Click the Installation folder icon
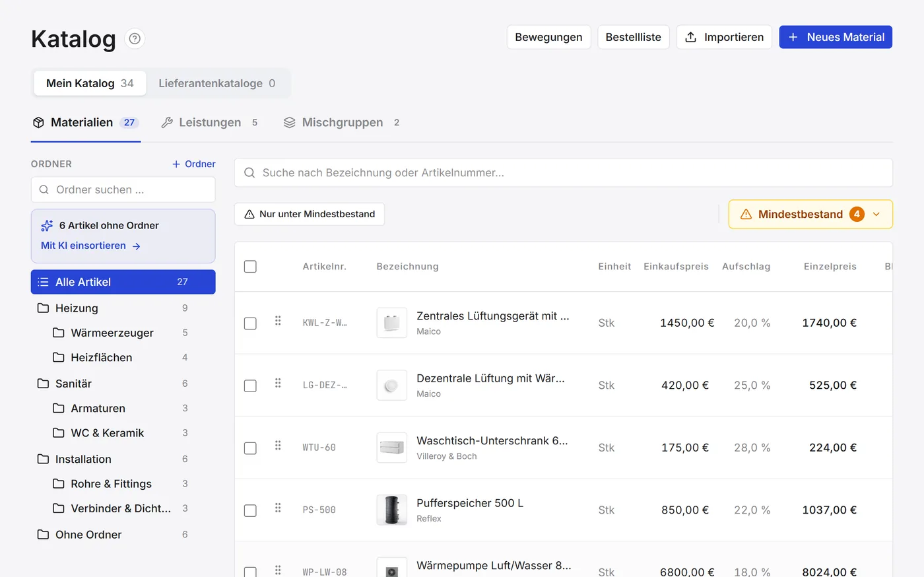Viewport: 924px width, 577px height. [x=44, y=459]
